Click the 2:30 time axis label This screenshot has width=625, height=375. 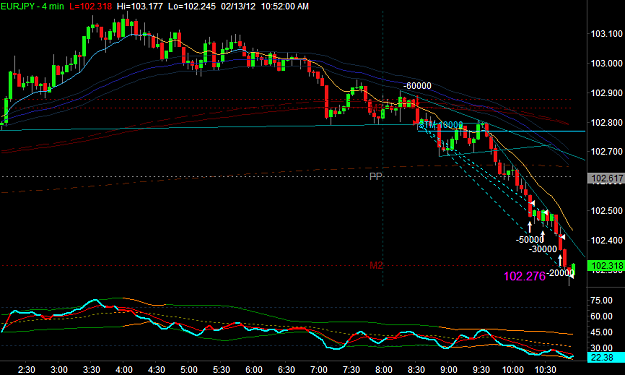coord(27,370)
